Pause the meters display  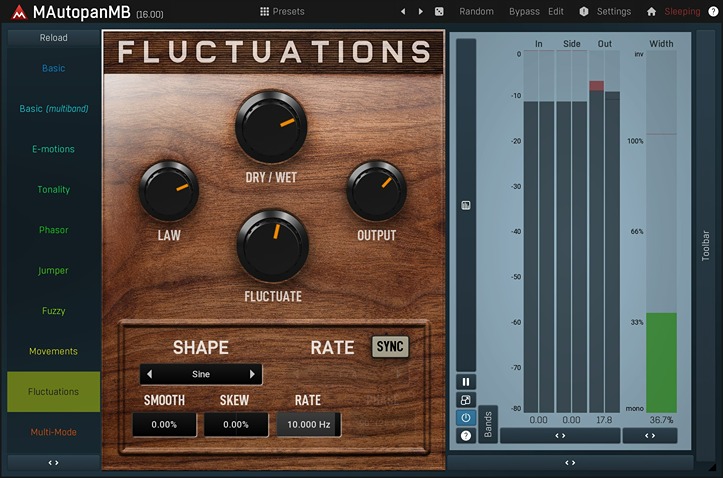pos(466,382)
